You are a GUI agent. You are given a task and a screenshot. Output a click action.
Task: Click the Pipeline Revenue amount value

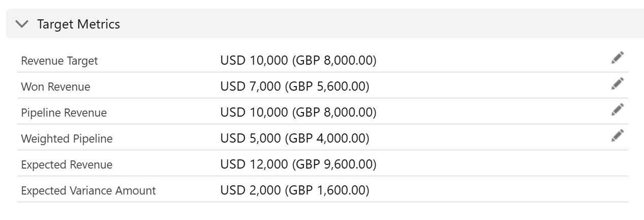pyautogui.click(x=298, y=113)
